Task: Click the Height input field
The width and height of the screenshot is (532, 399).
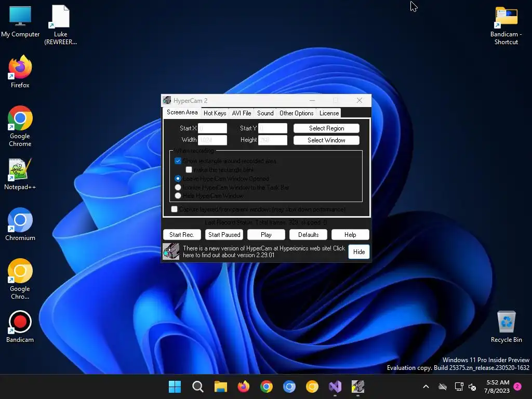Action: [273, 140]
